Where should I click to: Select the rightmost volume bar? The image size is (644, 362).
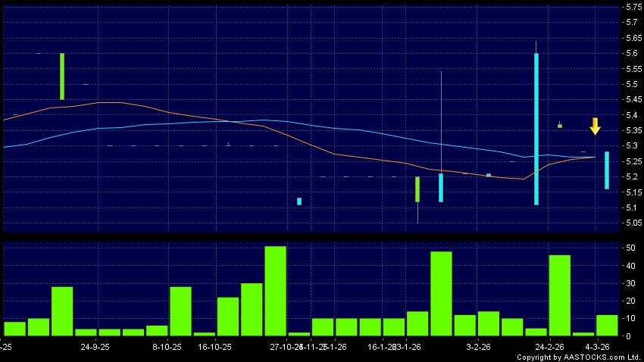607,325
